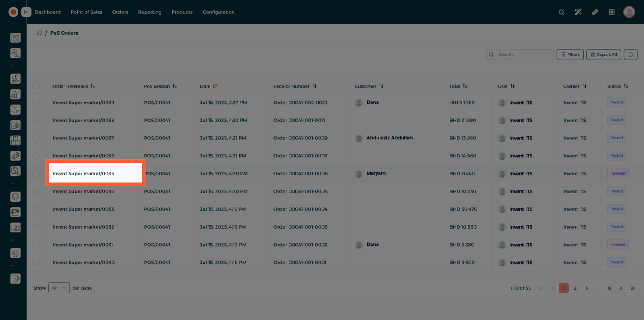Click the magnifier search icon in top bar
The height and width of the screenshot is (320, 644).
pyautogui.click(x=561, y=12)
